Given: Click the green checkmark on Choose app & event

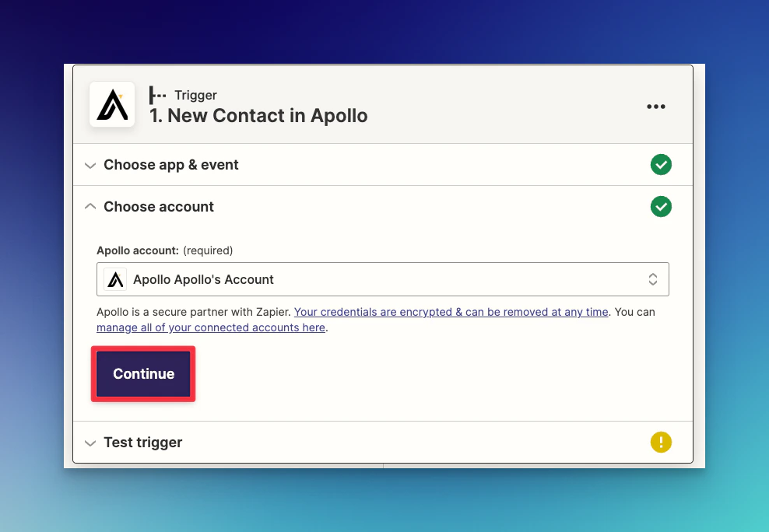Looking at the screenshot, I should (x=661, y=164).
